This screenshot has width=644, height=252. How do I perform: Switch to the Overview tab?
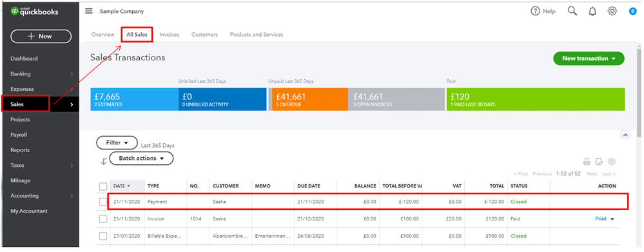point(102,34)
